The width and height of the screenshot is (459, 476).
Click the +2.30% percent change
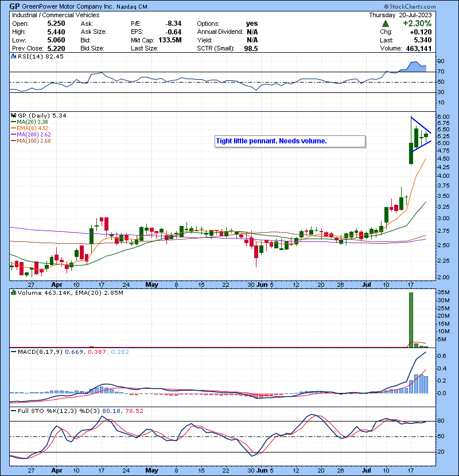tap(417, 24)
